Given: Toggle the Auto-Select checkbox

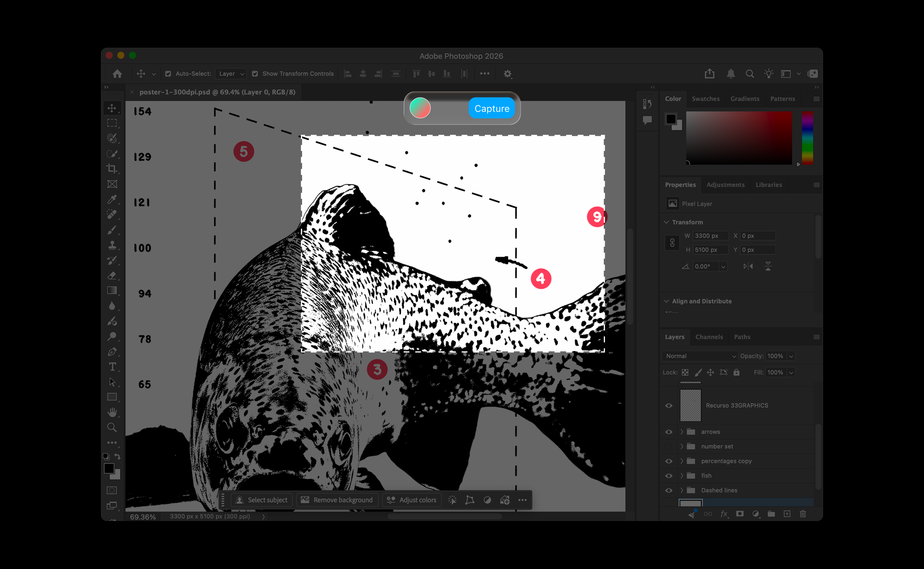Looking at the screenshot, I should tap(168, 74).
